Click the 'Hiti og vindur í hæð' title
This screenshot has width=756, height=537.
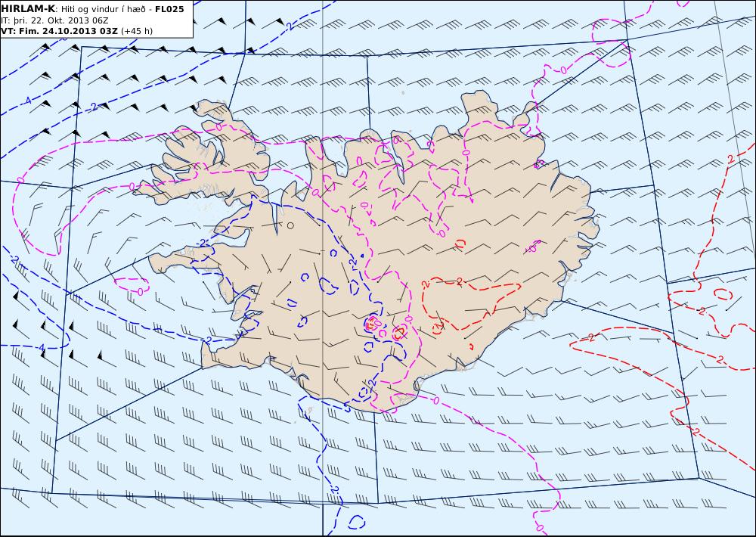[103, 10]
